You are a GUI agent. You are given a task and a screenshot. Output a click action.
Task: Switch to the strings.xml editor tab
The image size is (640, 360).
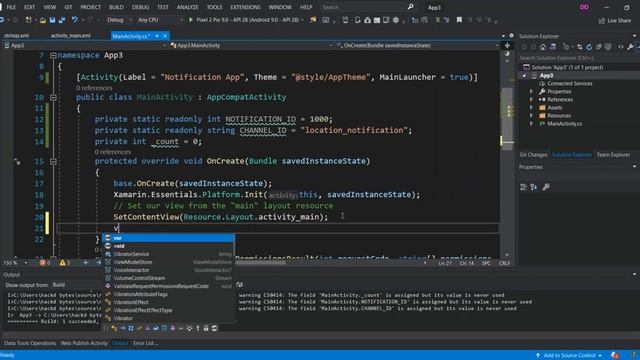pos(17,36)
